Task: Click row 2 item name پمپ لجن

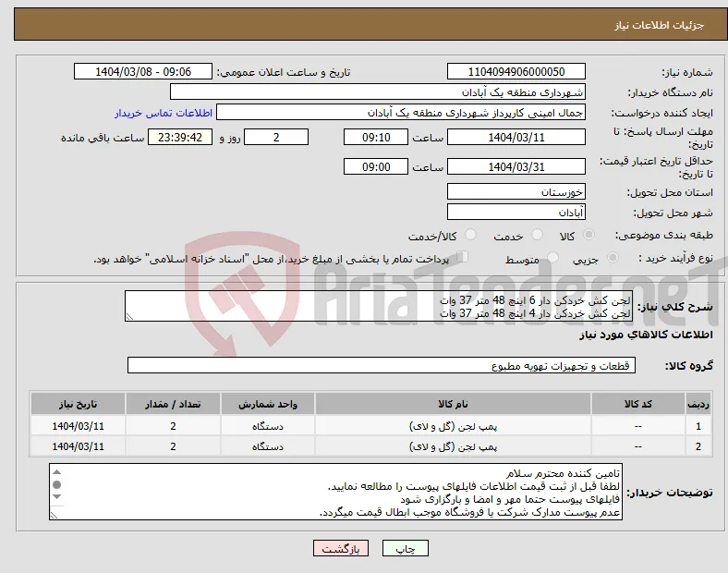Action: (453, 446)
